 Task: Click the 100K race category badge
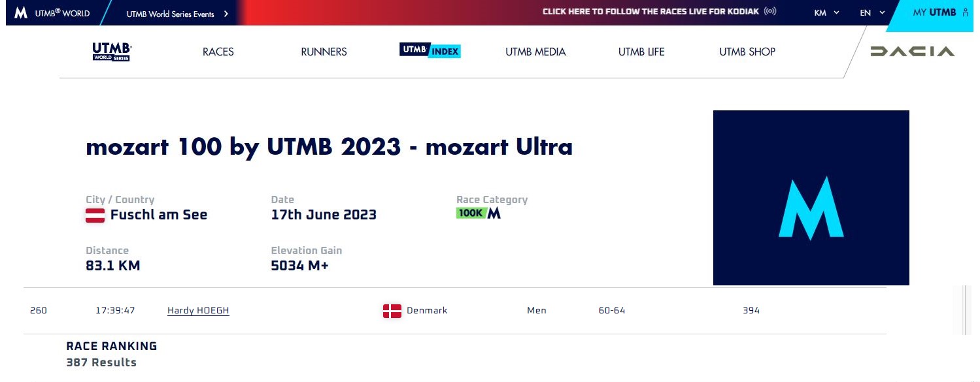click(471, 213)
